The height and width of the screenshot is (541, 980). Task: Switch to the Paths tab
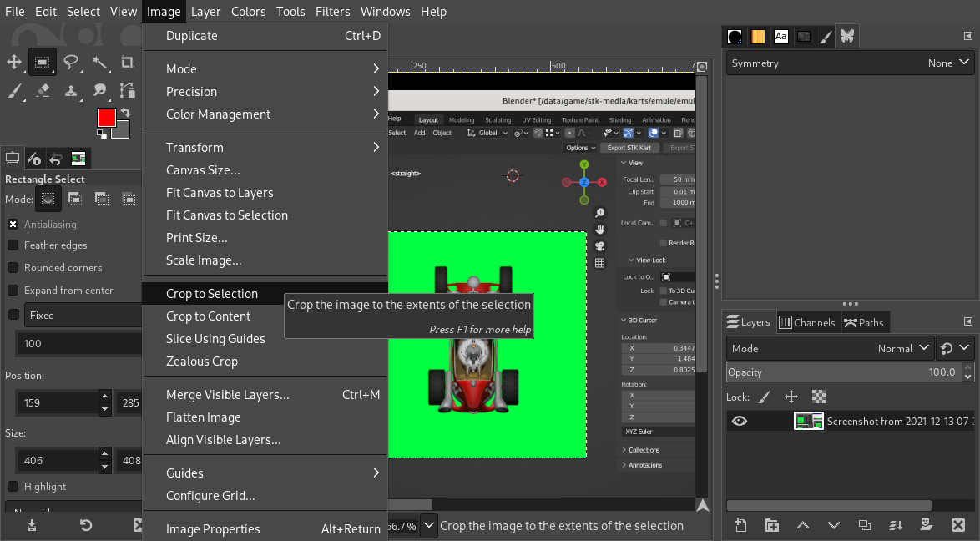(864, 323)
